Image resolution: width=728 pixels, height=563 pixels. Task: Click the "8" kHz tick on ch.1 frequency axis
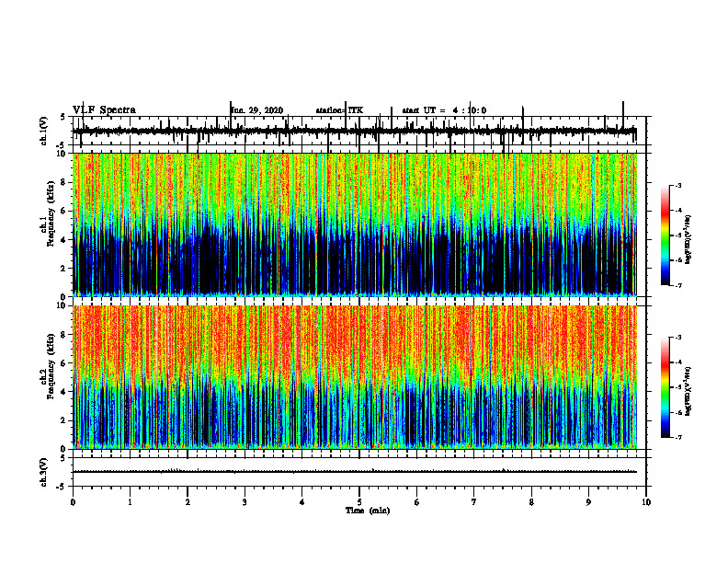coord(63,182)
